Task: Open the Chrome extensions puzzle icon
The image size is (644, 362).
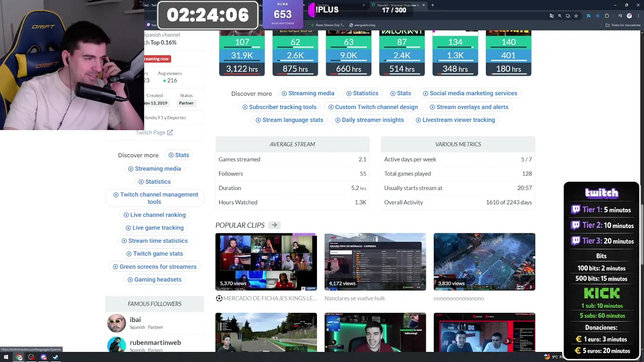Action: [x=607, y=16]
